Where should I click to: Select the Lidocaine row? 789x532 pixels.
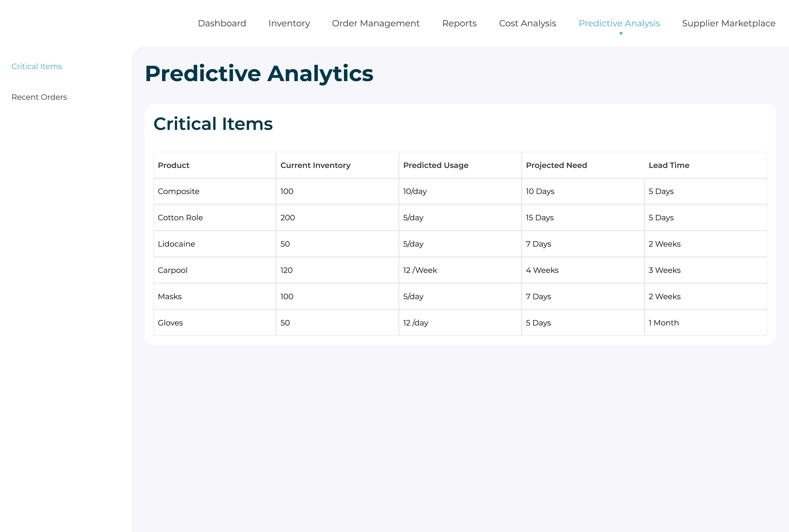pos(176,244)
